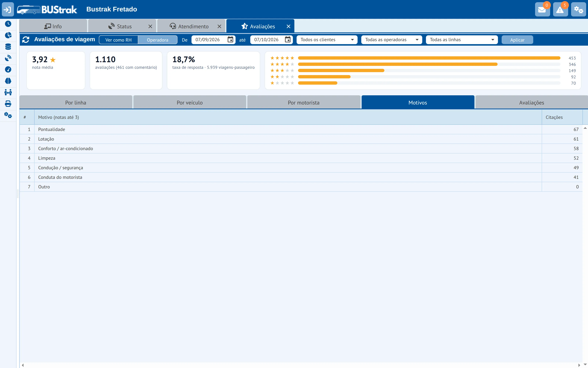This screenshot has width=588, height=368.
Task: Switch to Avaliações subtab on the right
Action: (x=532, y=102)
